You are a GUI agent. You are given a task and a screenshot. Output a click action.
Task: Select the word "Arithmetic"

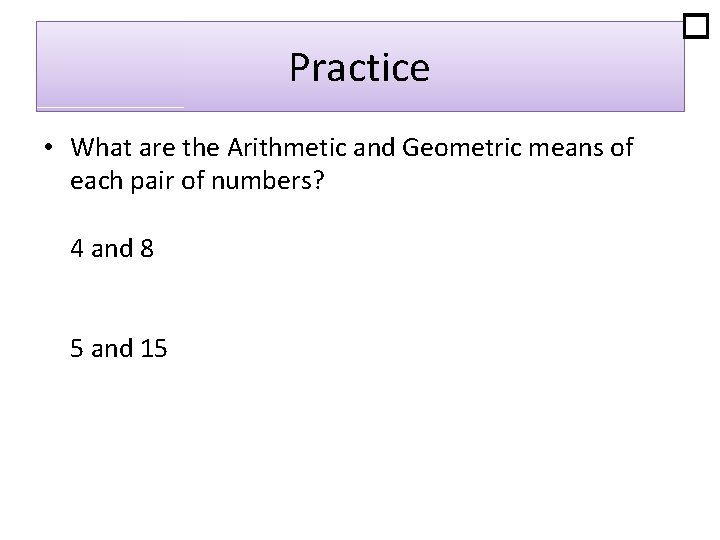(275, 148)
